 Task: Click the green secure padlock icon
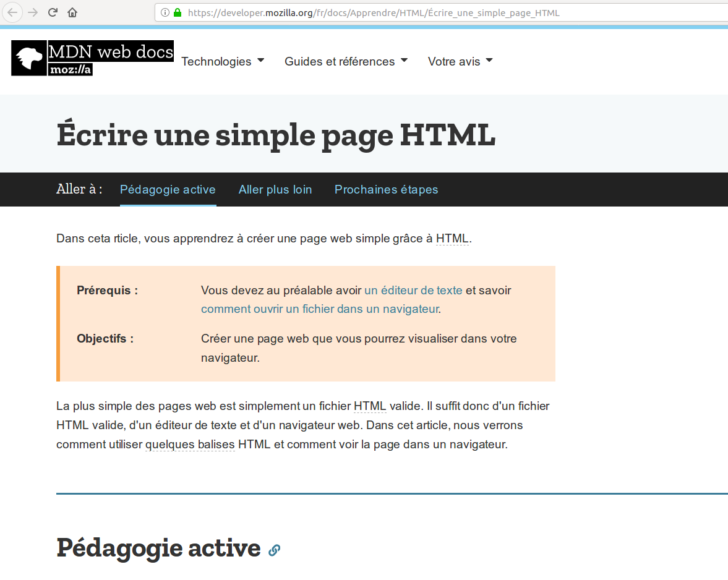tap(178, 12)
